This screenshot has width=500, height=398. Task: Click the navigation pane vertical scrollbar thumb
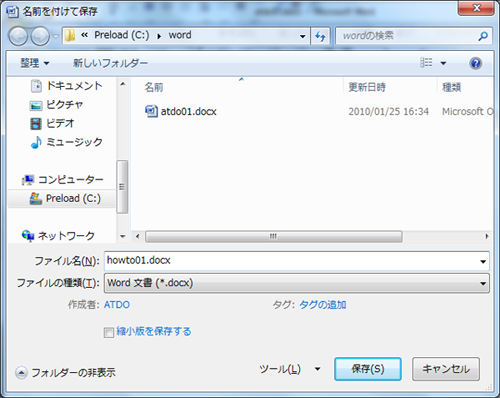[x=122, y=187]
